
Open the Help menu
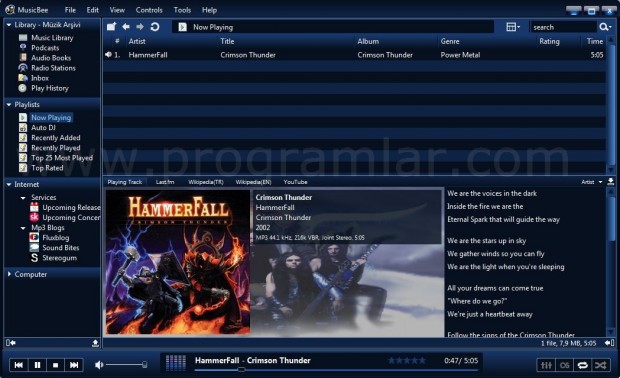209,10
